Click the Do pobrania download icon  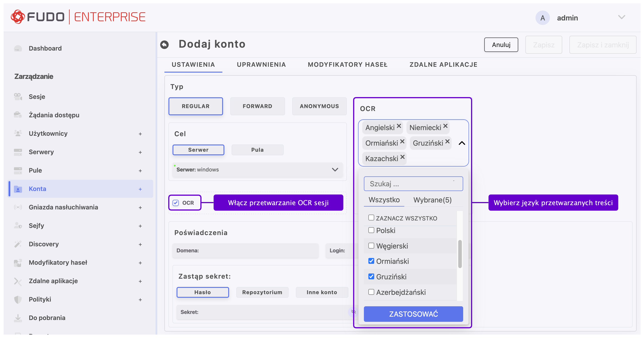[18, 318]
